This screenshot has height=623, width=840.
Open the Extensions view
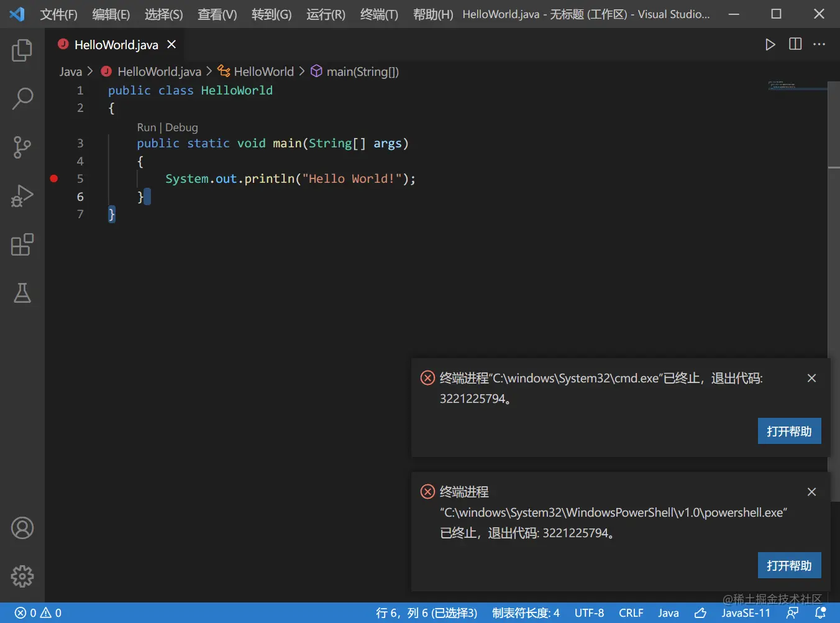[22, 245]
